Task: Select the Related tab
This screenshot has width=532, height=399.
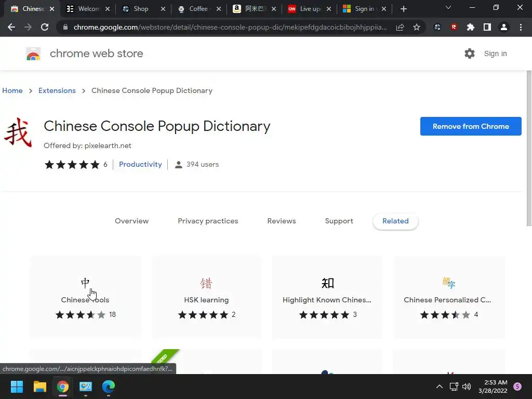Action: click(395, 221)
